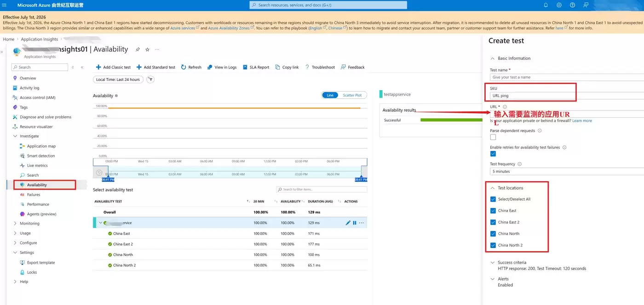Collapse the availability test row chevron

[x=100, y=223]
